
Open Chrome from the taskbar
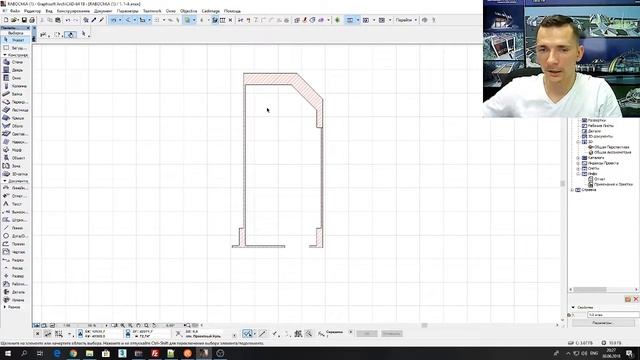73,353
